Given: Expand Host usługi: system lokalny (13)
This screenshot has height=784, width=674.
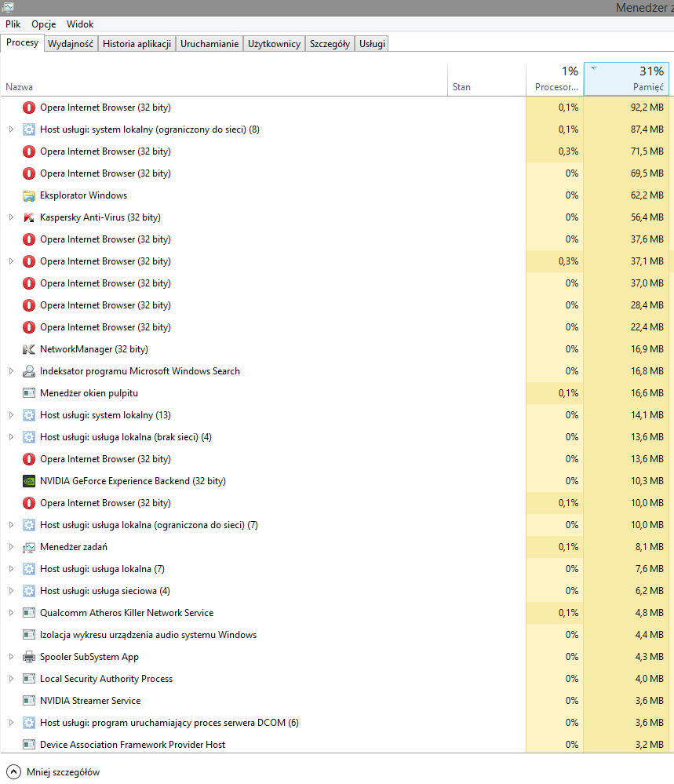Looking at the screenshot, I should tap(11, 415).
